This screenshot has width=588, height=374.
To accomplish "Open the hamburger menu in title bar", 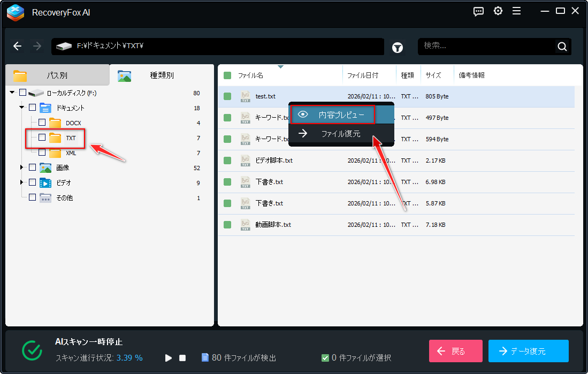I will tap(516, 11).
